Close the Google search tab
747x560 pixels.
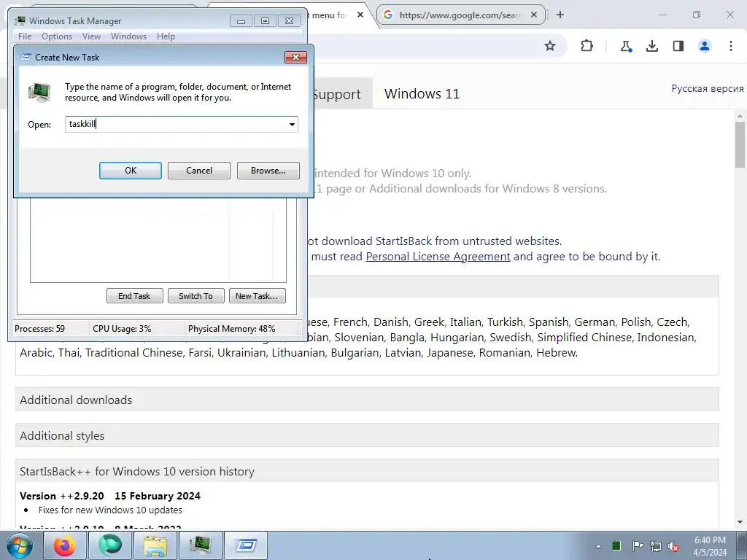533,15
